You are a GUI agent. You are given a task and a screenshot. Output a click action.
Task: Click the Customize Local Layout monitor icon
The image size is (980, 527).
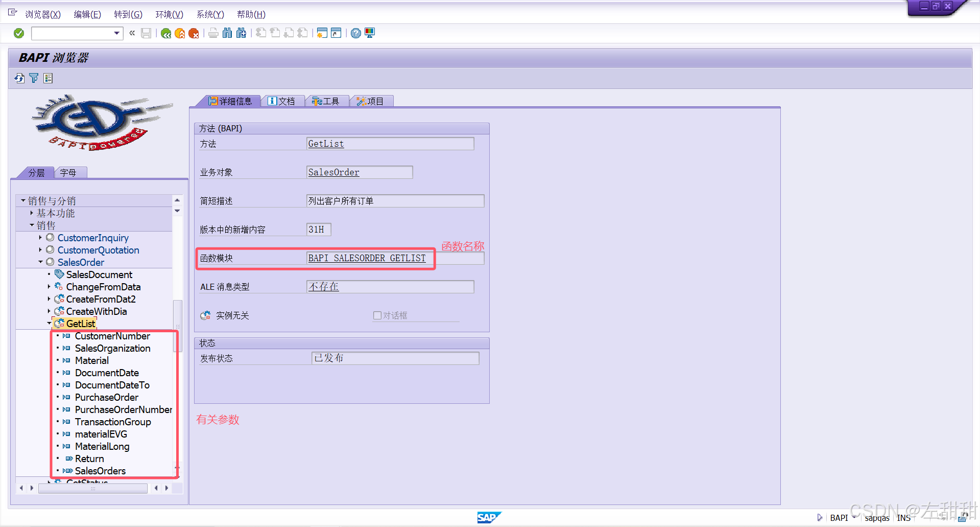point(370,33)
